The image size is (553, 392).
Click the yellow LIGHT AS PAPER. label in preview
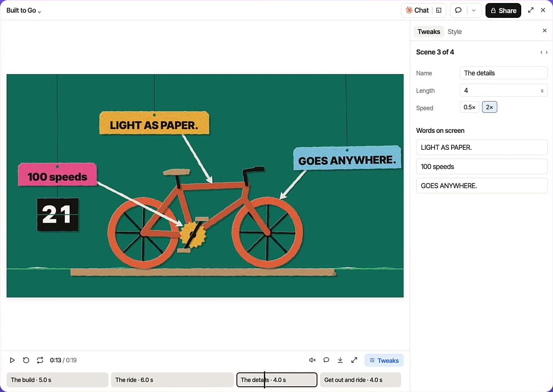click(x=154, y=124)
